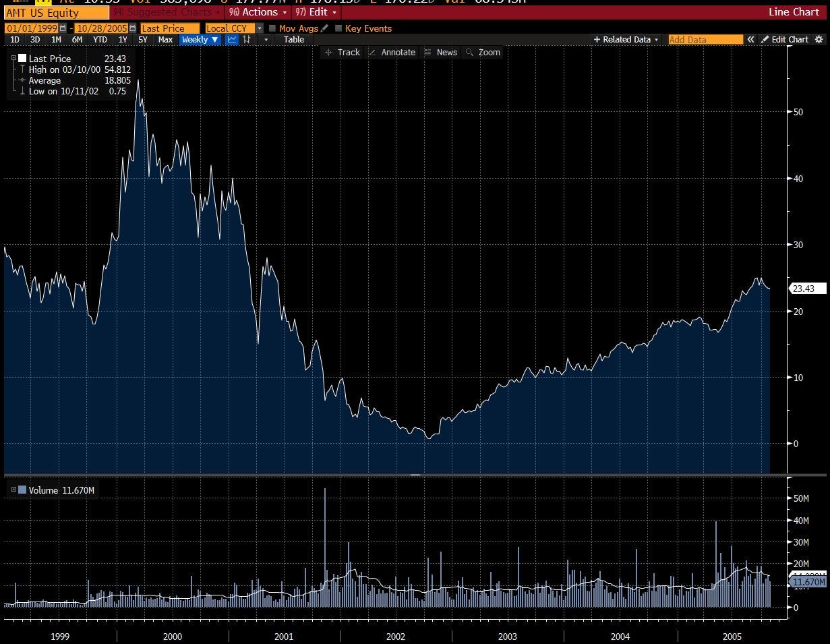Click the end date field 10/28/2005
The width and height of the screenshot is (830, 644).
tap(102, 28)
